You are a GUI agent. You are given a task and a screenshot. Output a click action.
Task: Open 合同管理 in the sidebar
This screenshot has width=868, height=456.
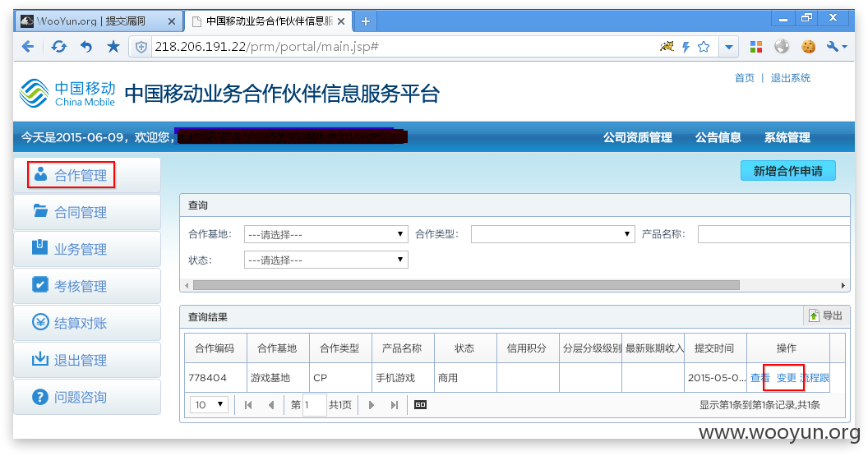(87, 213)
